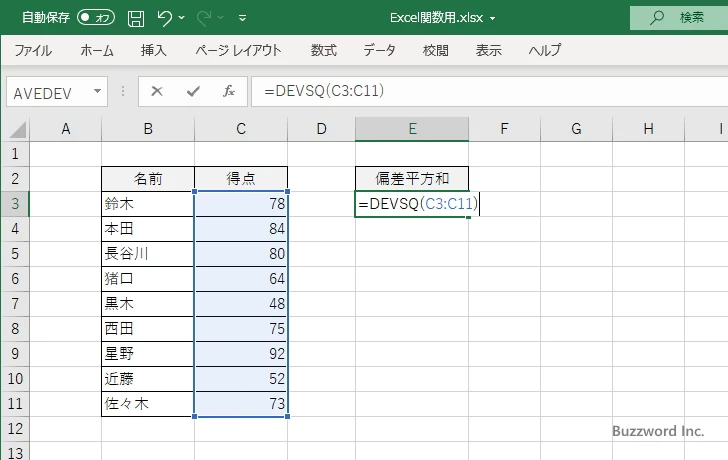Screen dimensions: 728x460
Task: Click the Undo arrow icon
Action: pyautogui.click(x=164, y=18)
